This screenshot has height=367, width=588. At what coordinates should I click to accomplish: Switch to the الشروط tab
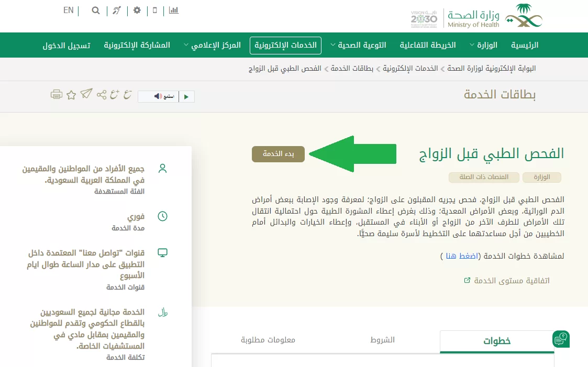pos(382,340)
